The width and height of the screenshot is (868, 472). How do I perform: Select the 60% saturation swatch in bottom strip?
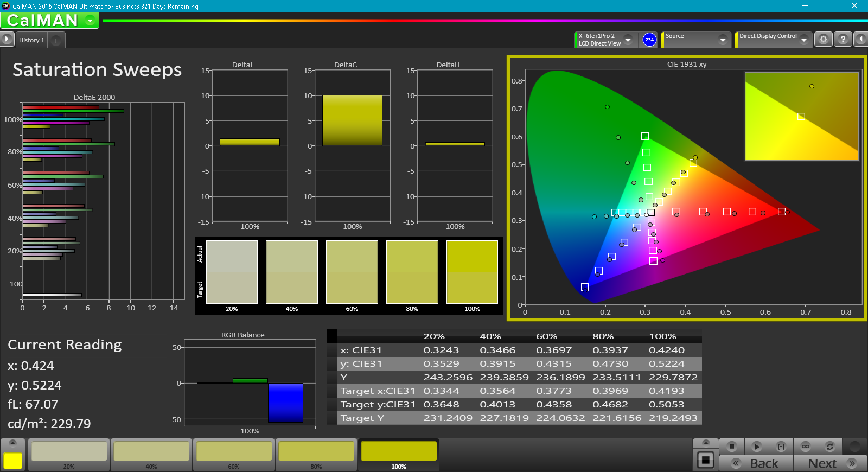pyautogui.click(x=234, y=455)
